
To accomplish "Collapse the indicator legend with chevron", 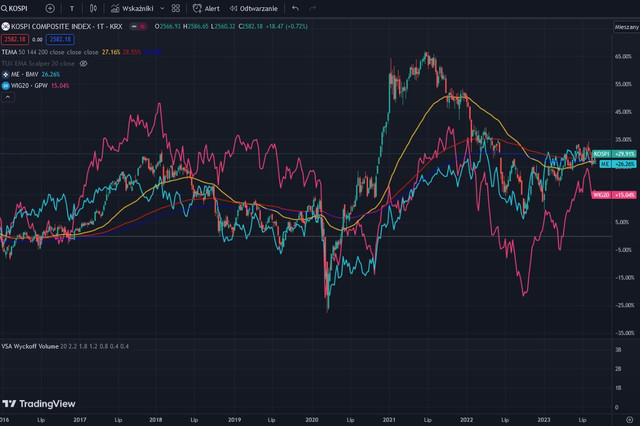I will coord(8,97).
